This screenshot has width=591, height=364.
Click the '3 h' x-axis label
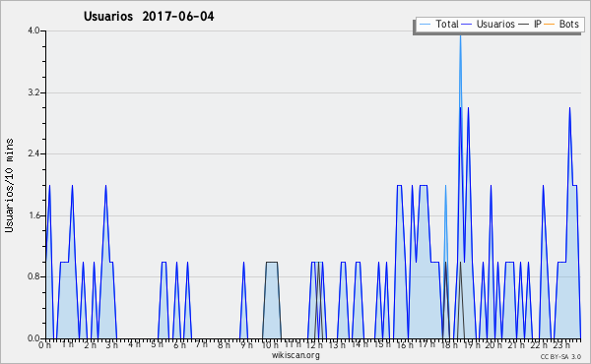[111, 345]
